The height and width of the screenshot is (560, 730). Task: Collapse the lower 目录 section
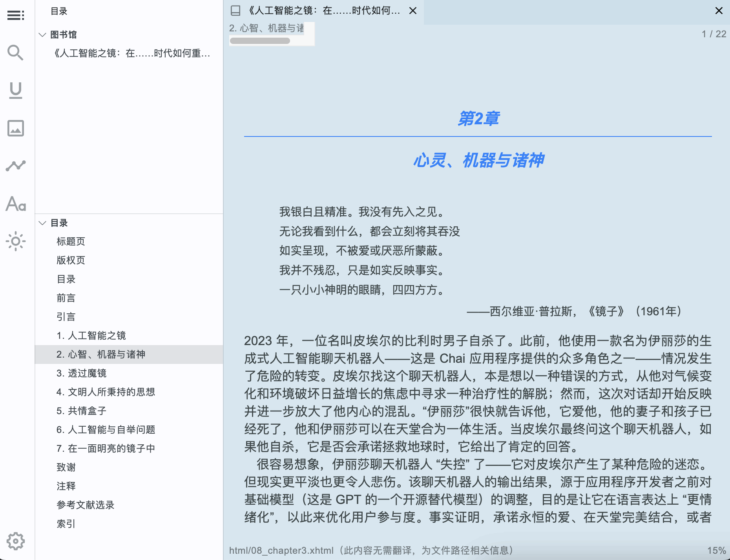42,223
